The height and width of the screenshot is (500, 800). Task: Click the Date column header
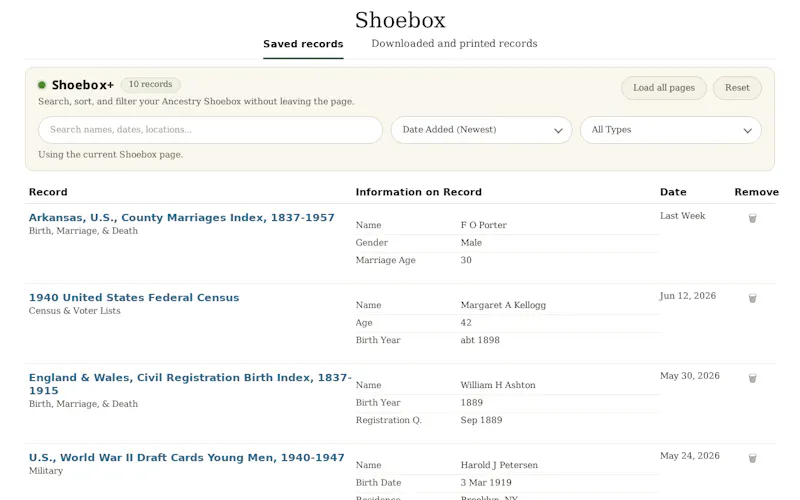(673, 192)
